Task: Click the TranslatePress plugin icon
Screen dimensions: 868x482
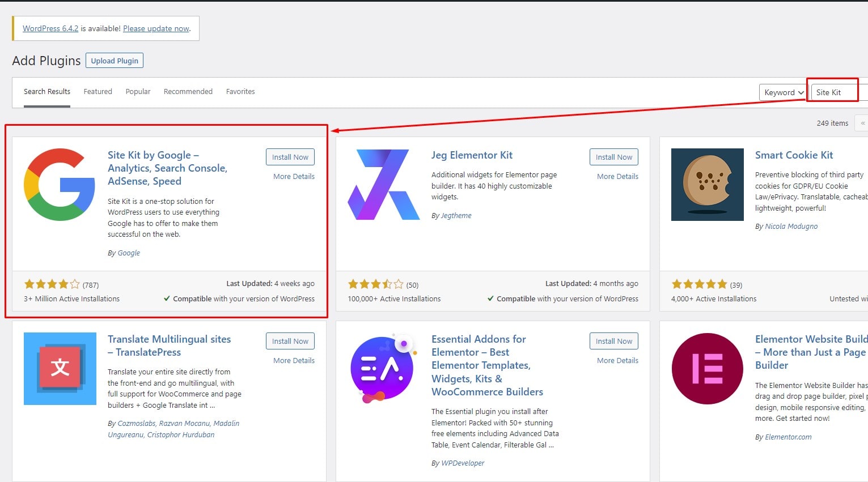Action: [60, 369]
